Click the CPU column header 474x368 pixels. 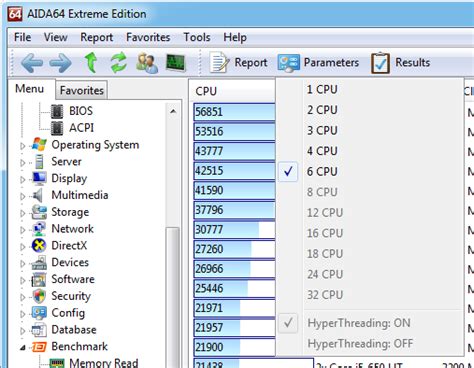tap(232, 91)
